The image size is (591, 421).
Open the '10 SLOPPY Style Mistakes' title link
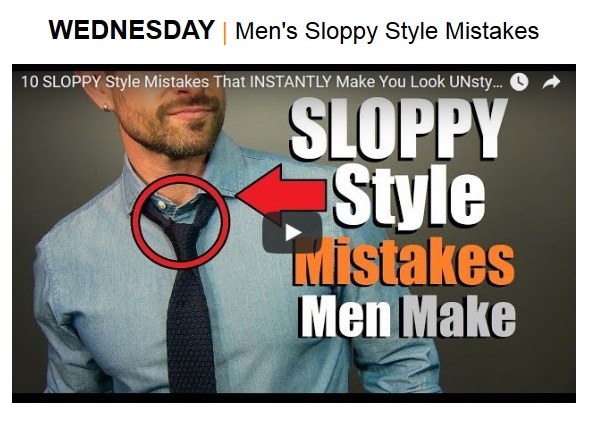click(262, 82)
